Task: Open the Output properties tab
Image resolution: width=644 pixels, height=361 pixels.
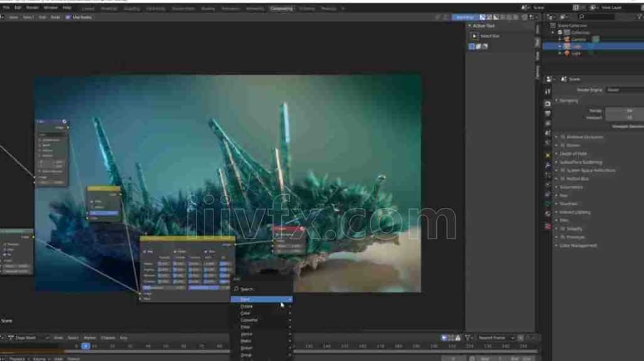Action: click(547, 114)
